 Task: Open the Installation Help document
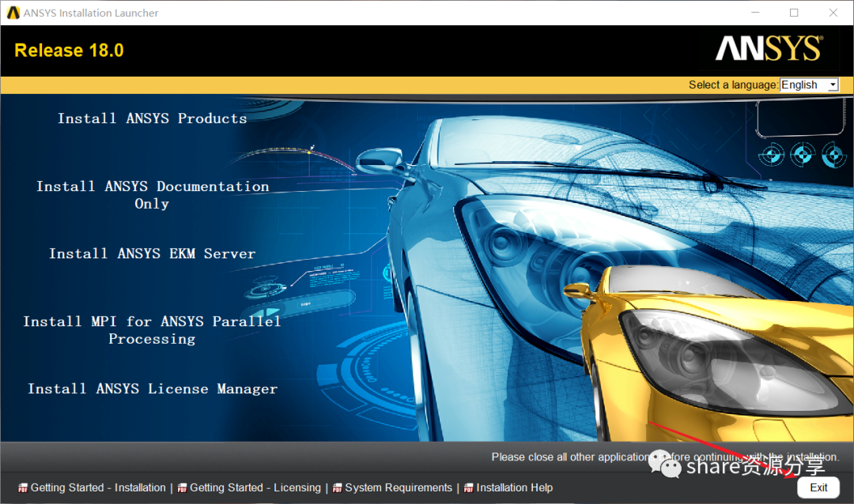tap(515, 487)
